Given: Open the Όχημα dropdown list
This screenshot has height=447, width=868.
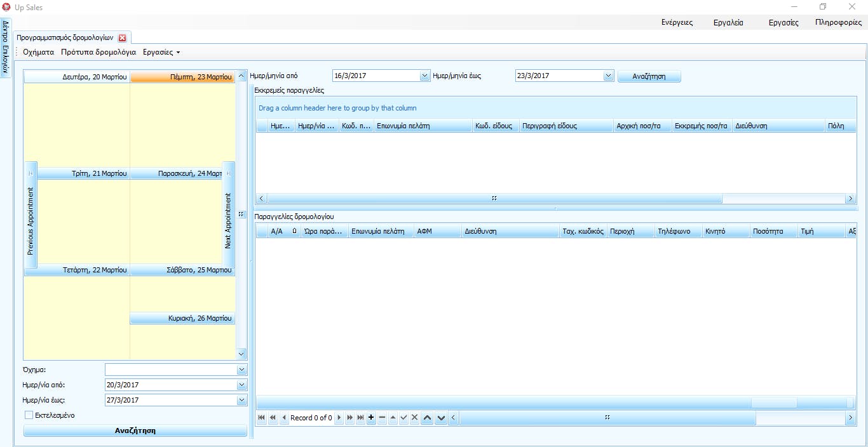Looking at the screenshot, I should click(x=241, y=370).
